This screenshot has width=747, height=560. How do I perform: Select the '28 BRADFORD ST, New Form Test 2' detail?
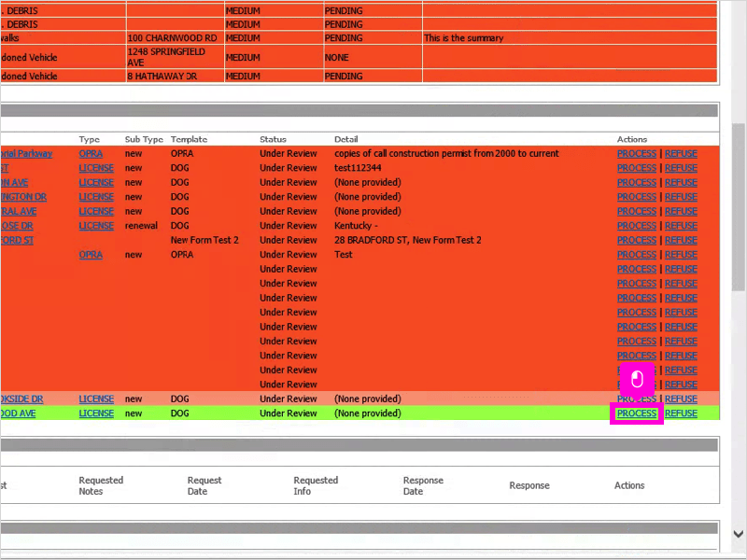point(408,240)
